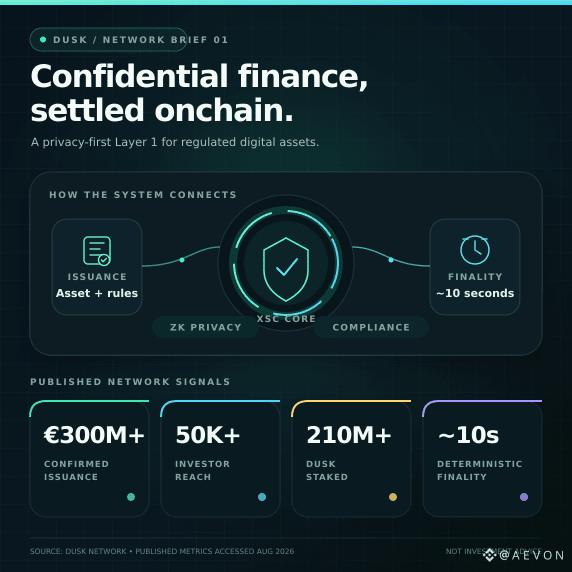Click the logo icon beside @AEVON
The height and width of the screenshot is (572, 572).
490,555
